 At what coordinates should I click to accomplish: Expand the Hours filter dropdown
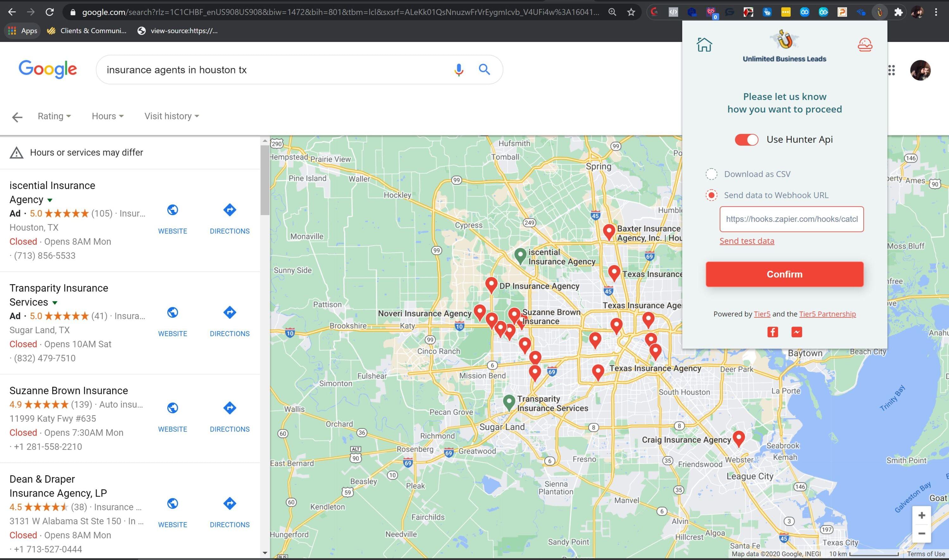tap(108, 116)
